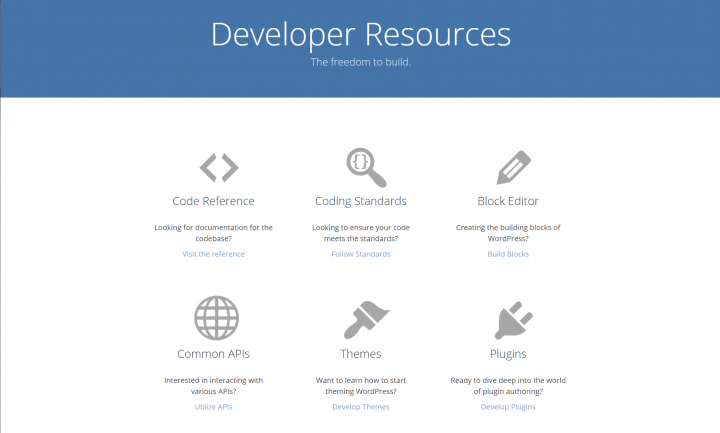Open the 'Visit the reference' link
The height and width of the screenshot is (433, 720).
(213, 254)
